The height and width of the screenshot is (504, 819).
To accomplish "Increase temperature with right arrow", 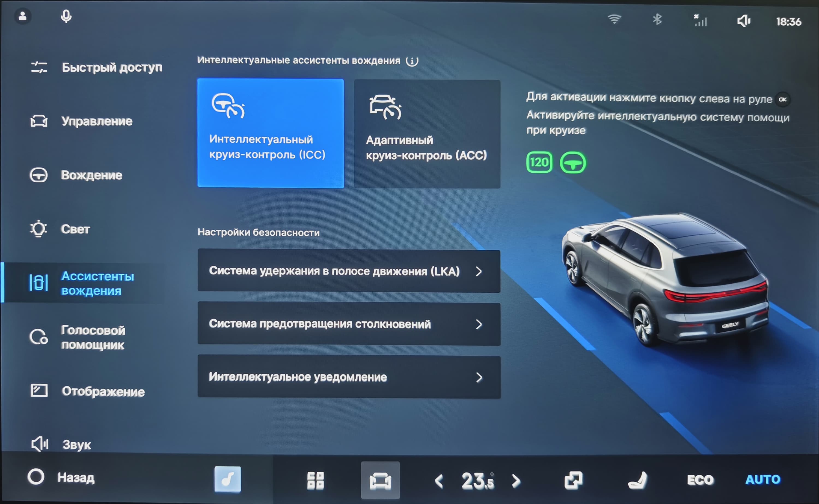I will (x=516, y=481).
